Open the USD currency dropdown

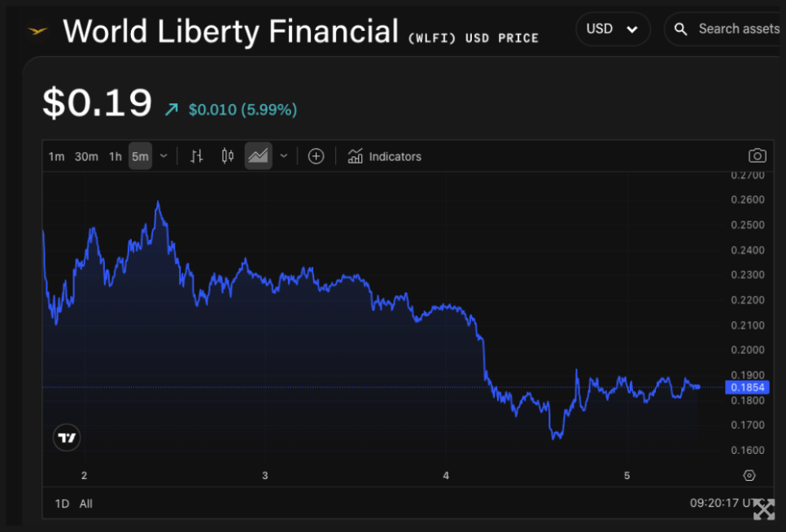tap(613, 29)
